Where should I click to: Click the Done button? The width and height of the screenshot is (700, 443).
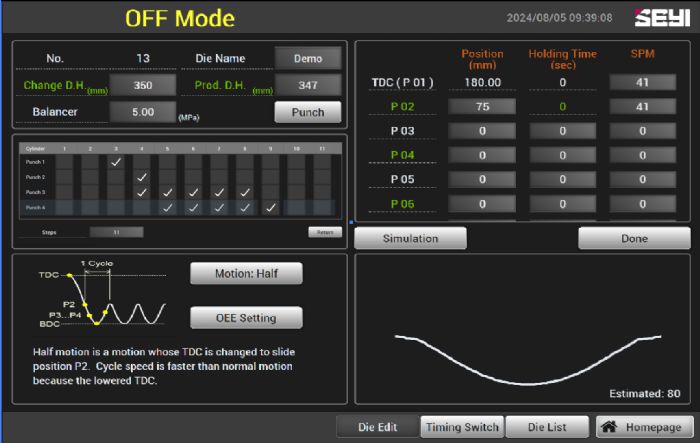(x=634, y=238)
